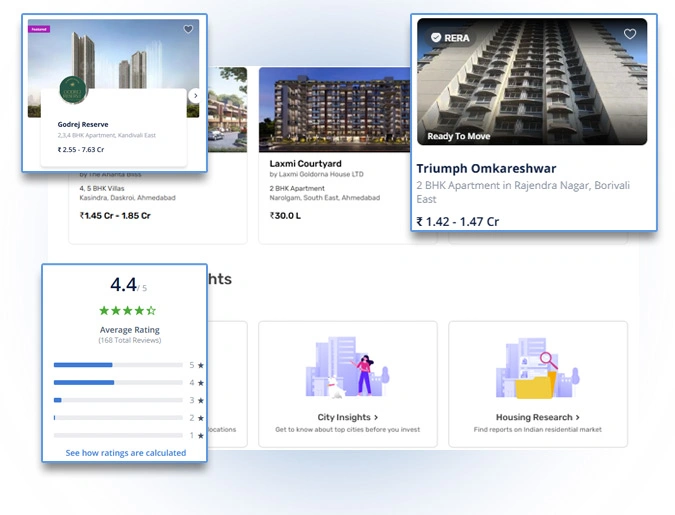This screenshot has width=675, height=515.
Task: Click the purple Featured tag on Godrej card
Action: [39, 29]
